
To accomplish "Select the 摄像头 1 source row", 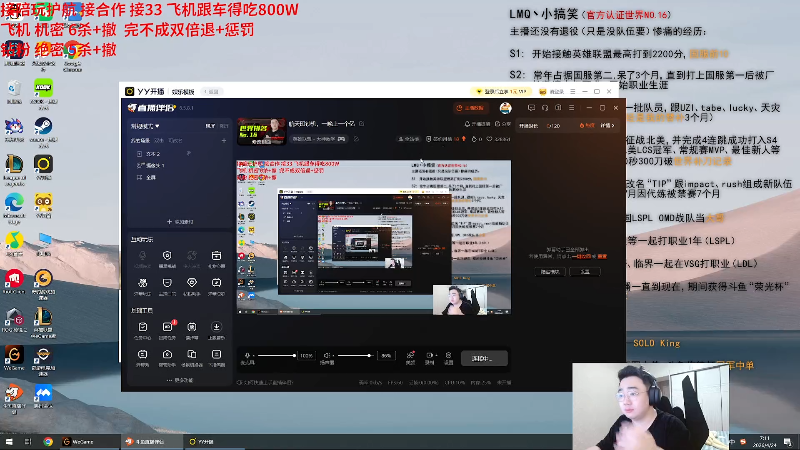I will click(x=179, y=165).
